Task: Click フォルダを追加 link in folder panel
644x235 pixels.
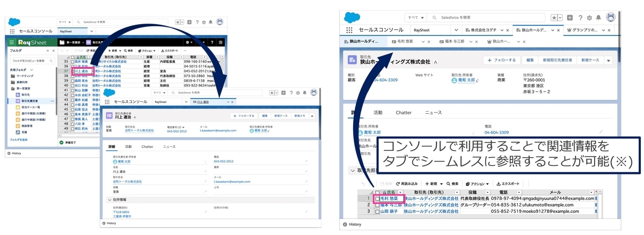Action: point(19,139)
